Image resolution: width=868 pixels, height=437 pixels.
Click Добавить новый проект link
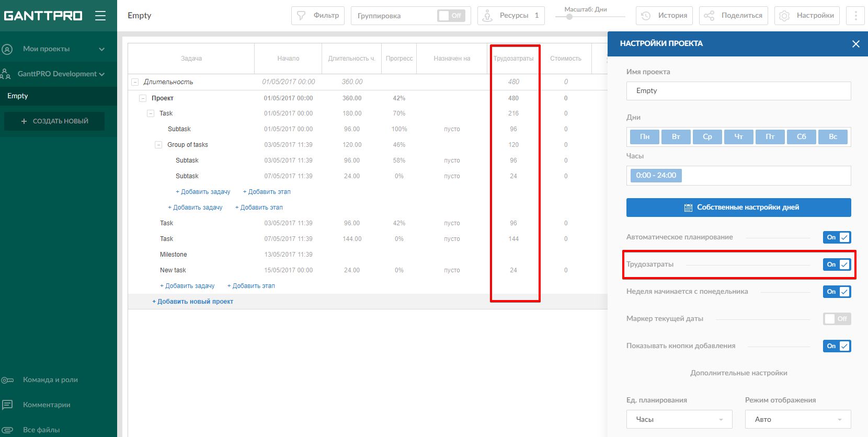[192, 302]
